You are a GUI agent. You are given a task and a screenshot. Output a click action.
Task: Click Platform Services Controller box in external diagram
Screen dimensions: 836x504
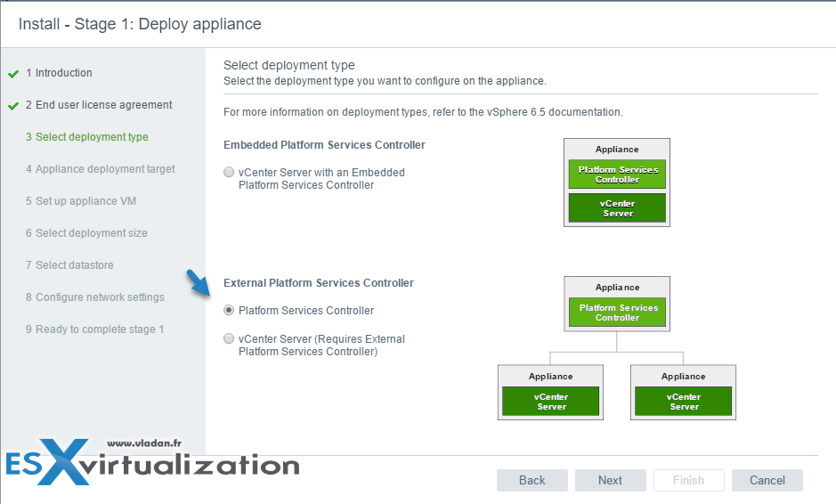tap(617, 312)
